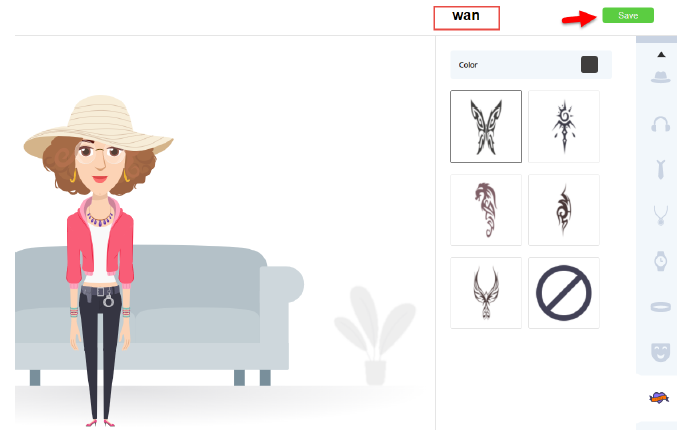Select the hat accessory category icon
The image size is (685, 440).
click(660, 77)
